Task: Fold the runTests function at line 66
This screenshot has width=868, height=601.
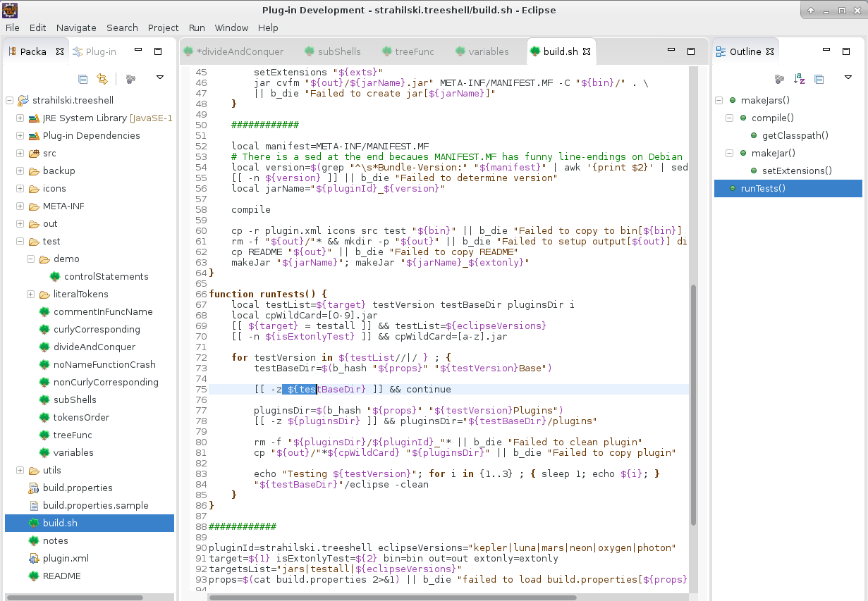Action: coord(204,294)
